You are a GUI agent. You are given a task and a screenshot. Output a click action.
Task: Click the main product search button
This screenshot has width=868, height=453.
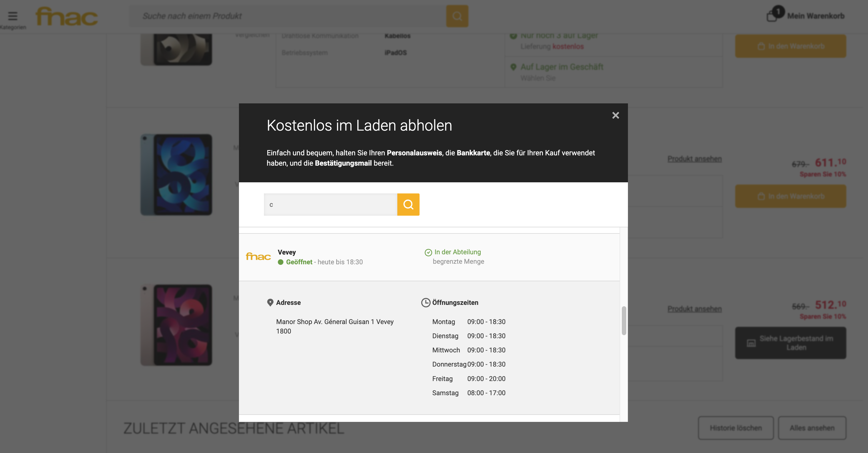[x=457, y=16]
